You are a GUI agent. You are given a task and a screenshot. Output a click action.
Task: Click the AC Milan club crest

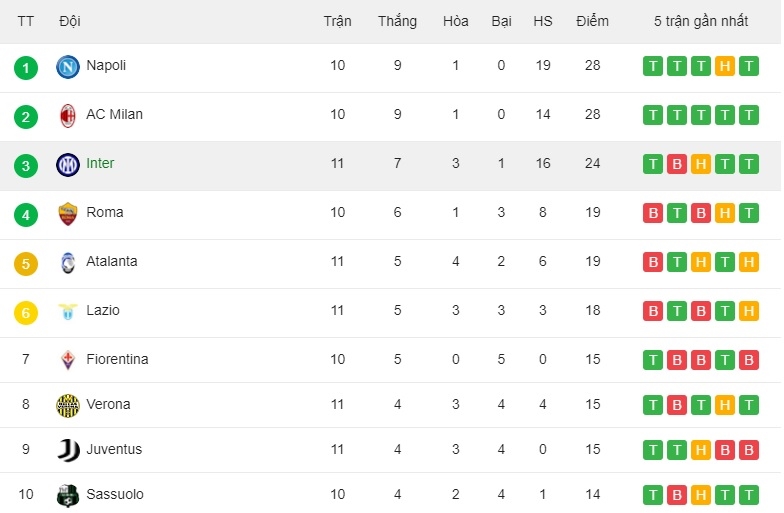[x=68, y=116]
